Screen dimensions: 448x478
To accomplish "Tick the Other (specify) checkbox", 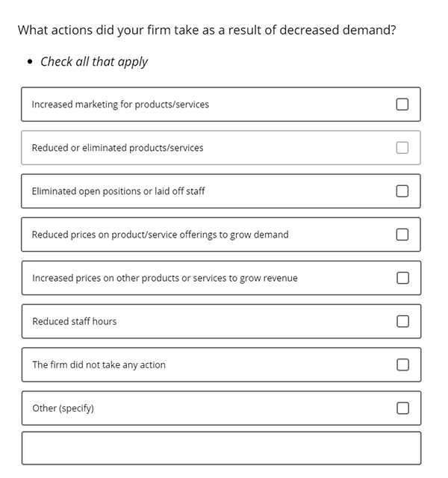I will tap(402, 409).
